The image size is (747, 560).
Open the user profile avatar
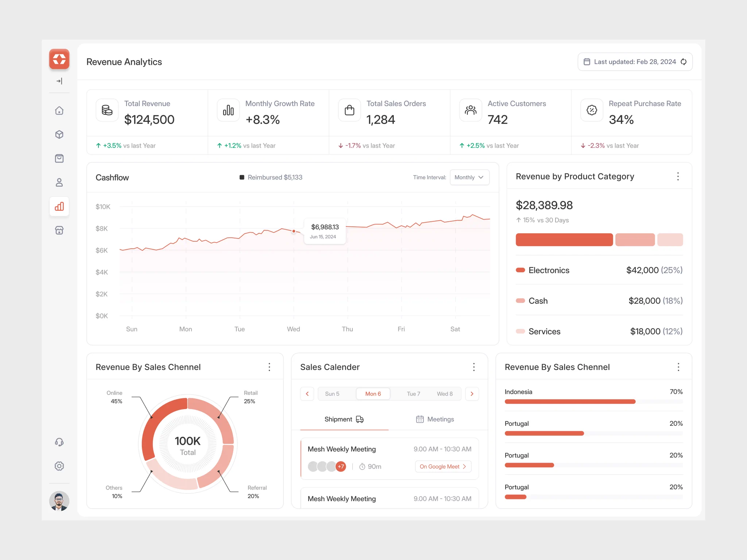point(59,501)
